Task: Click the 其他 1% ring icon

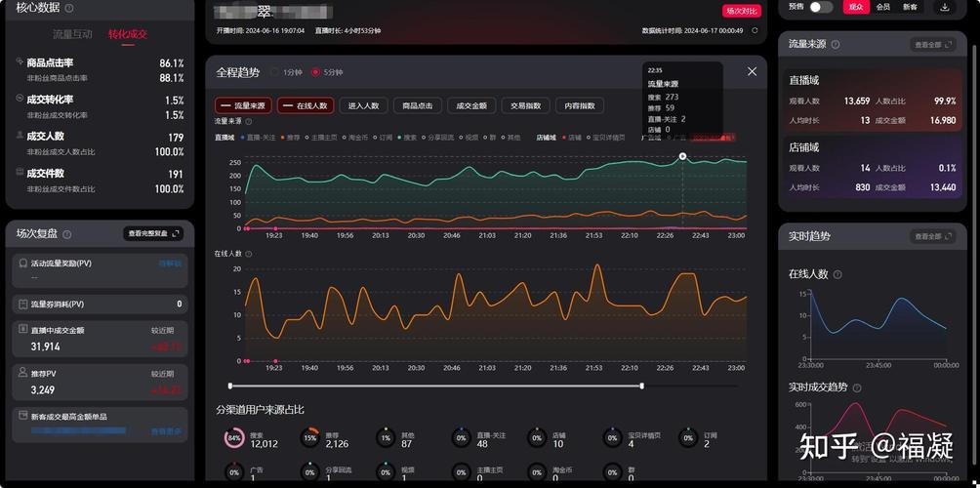Action: [385, 438]
